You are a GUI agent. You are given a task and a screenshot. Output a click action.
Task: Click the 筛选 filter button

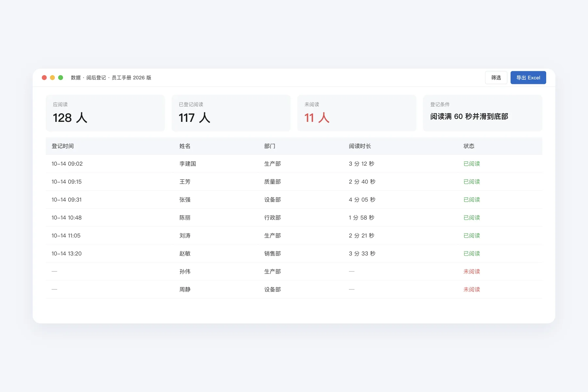(x=496, y=78)
